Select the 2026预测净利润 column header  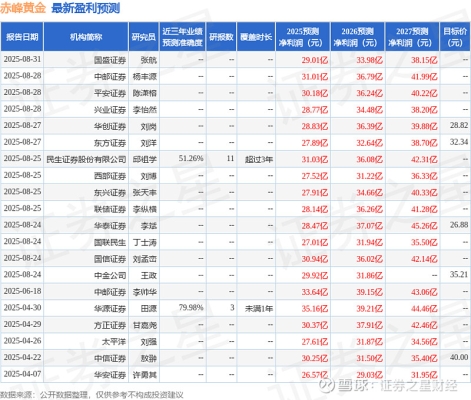click(357, 37)
